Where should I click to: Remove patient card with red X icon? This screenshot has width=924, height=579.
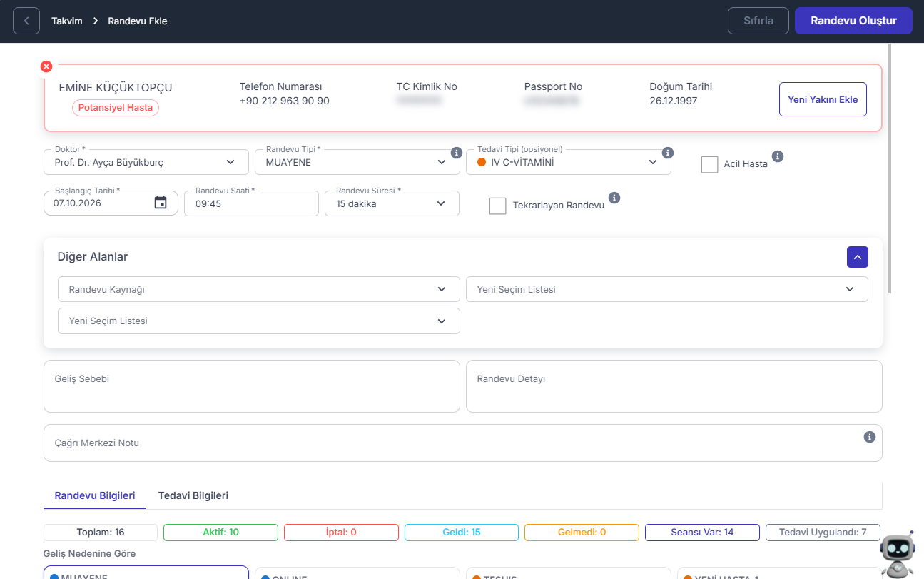46,66
